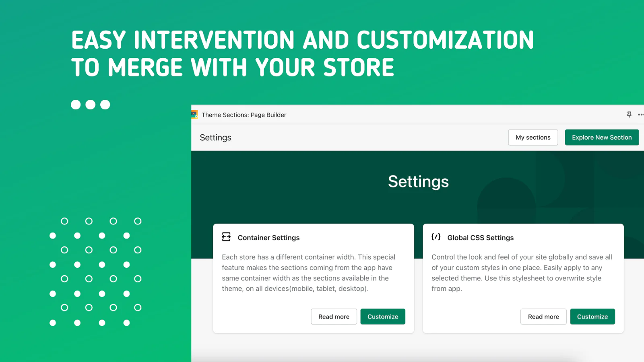
Task: Select the Container Settings card heading
Action: (268, 238)
